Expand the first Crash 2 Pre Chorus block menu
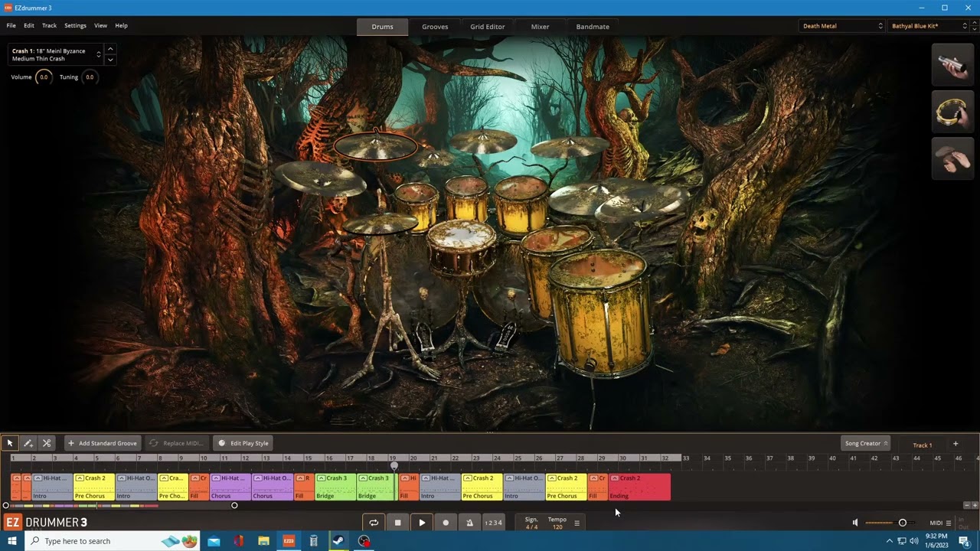The image size is (980, 551). click(80, 478)
